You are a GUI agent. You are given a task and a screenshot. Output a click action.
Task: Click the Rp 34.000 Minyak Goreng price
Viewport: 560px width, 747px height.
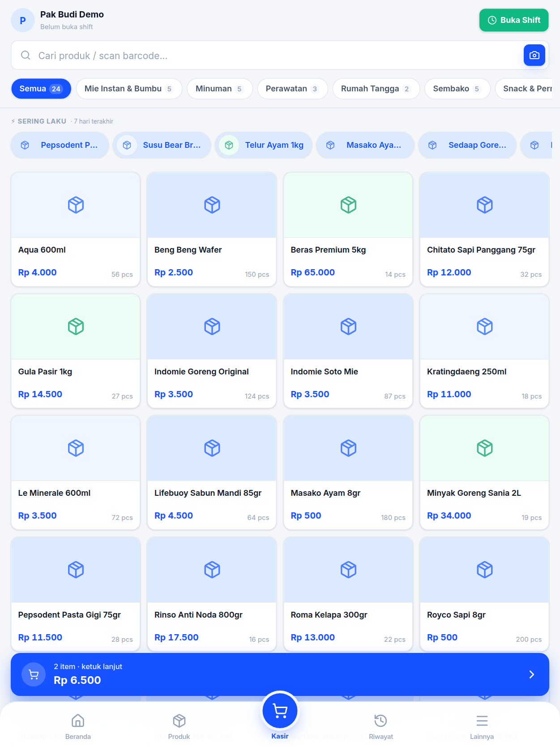click(x=449, y=515)
